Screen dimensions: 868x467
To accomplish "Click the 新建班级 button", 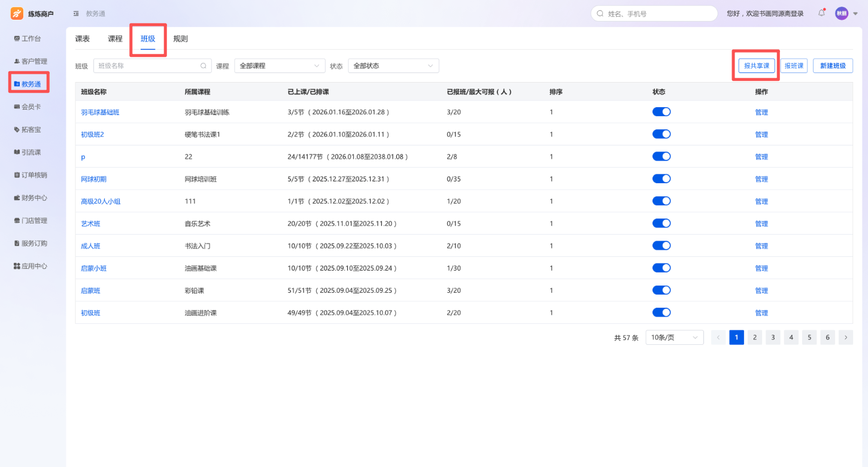I will click(x=833, y=66).
